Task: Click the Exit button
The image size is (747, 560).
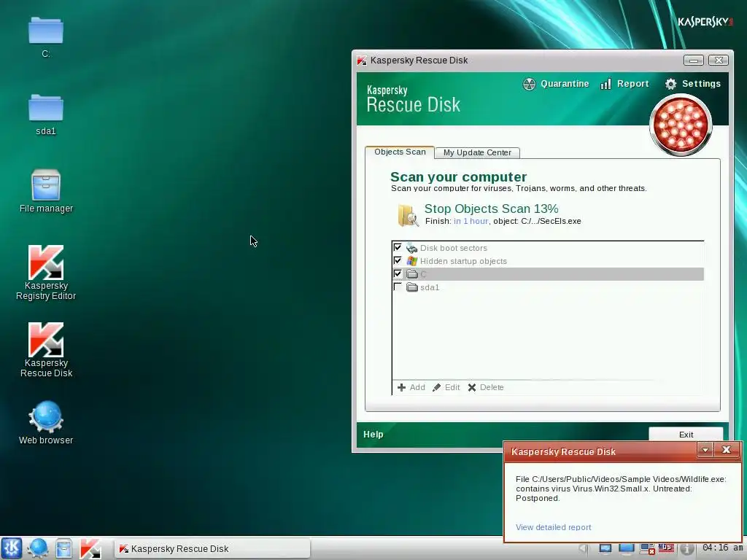Action: click(686, 435)
